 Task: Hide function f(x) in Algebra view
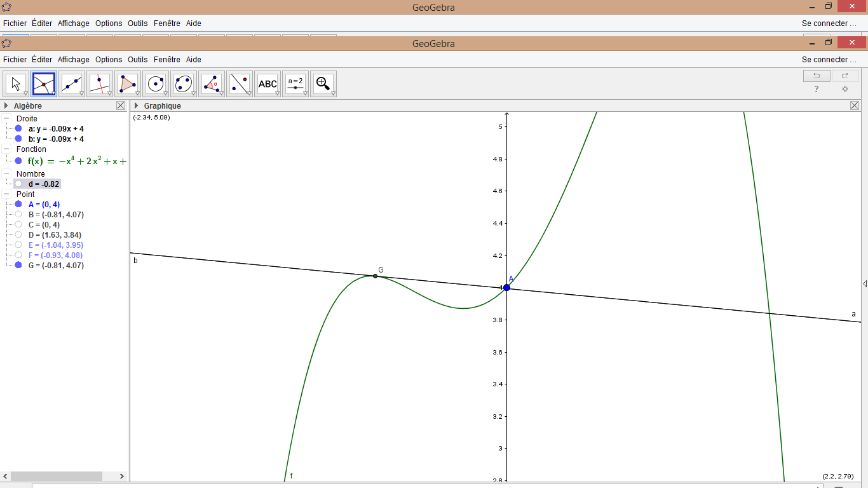(x=18, y=161)
